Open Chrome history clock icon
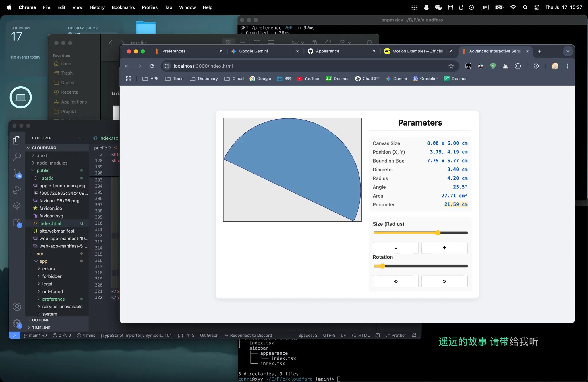This screenshot has width=588, height=382. point(536,66)
